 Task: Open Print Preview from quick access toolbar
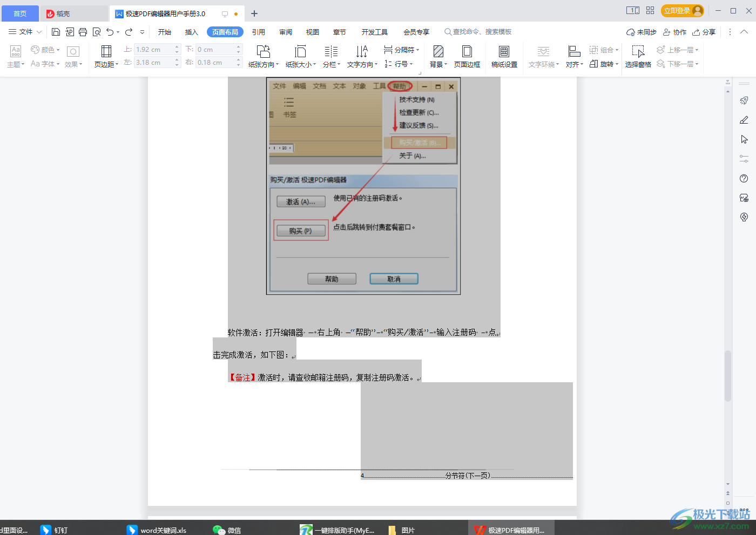tap(97, 32)
